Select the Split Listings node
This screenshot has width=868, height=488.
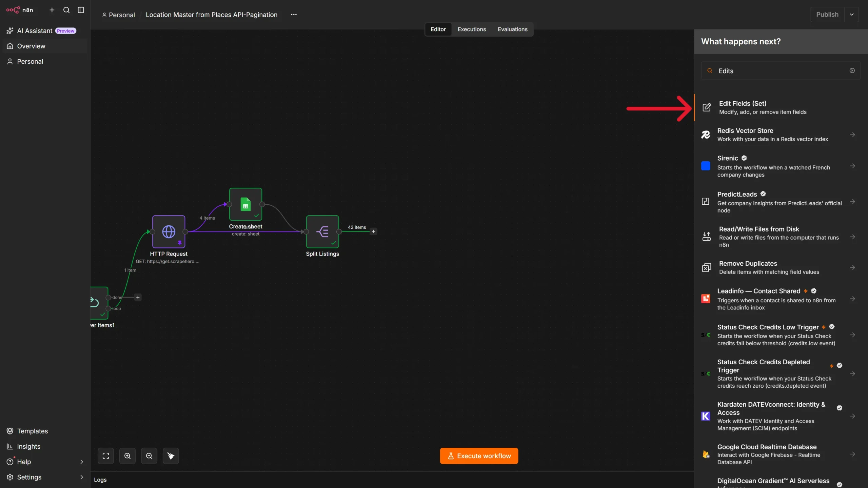tap(322, 232)
